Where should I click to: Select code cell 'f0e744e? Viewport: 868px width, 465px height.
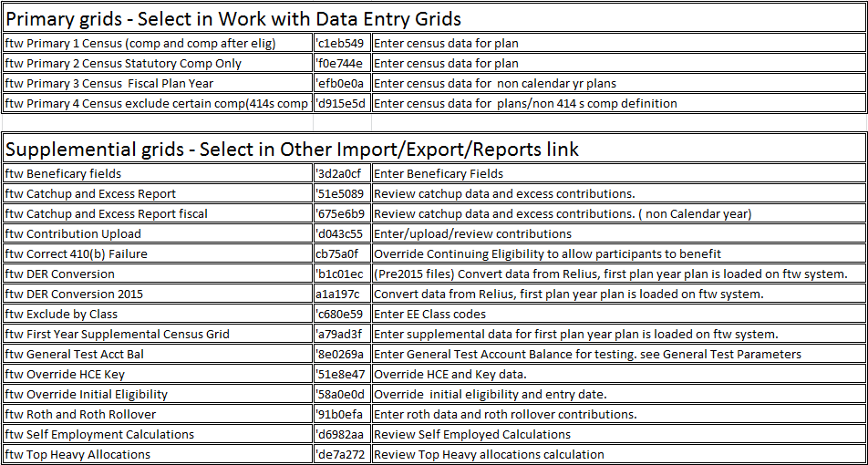coord(342,63)
